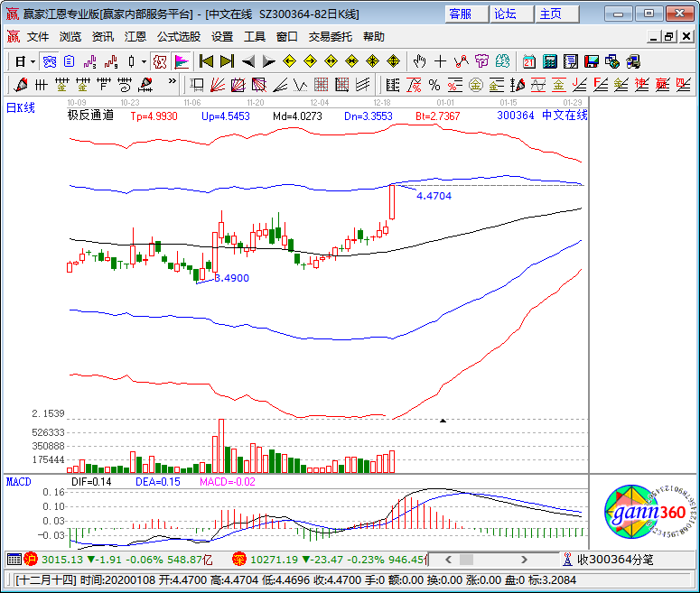Select the hand pan tool
This screenshot has width=700, height=593.
point(419,61)
